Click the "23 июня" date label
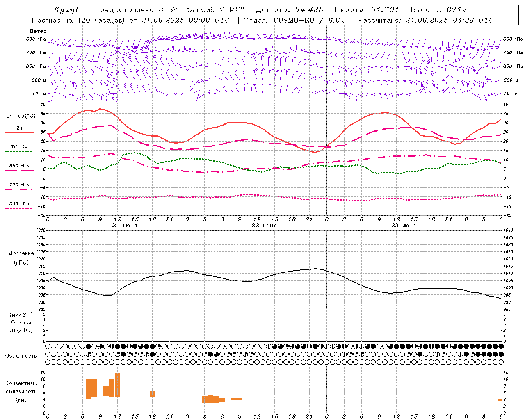Image resolution: width=525 pixels, height=420 pixels. [404, 226]
